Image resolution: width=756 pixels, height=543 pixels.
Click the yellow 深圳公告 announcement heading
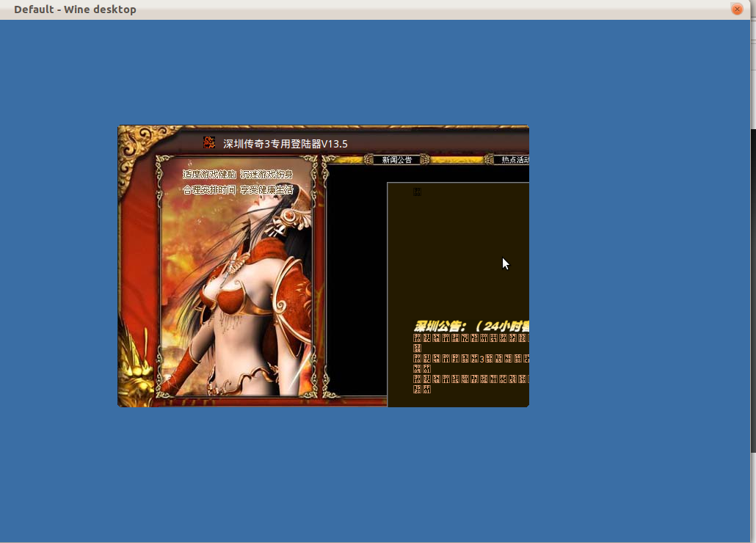471,326
